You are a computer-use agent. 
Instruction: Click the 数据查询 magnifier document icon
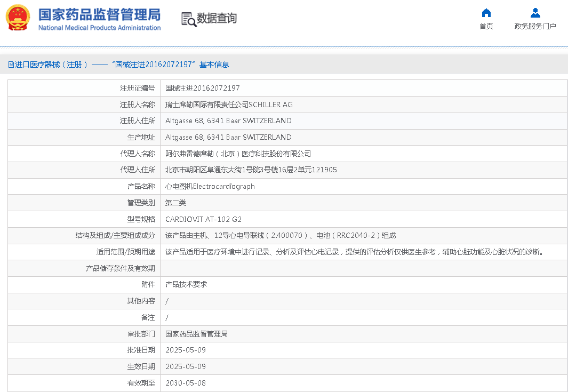pyautogui.click(x=188, y=19)
